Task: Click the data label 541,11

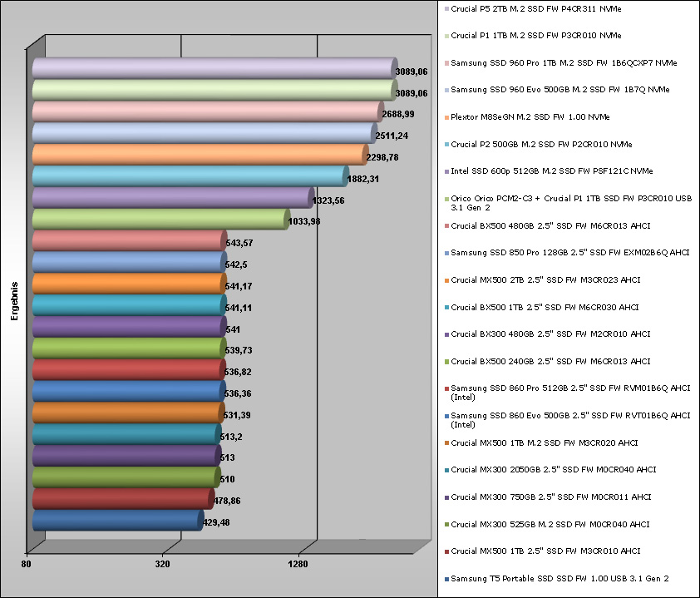Action: click(x=239, y=309)
